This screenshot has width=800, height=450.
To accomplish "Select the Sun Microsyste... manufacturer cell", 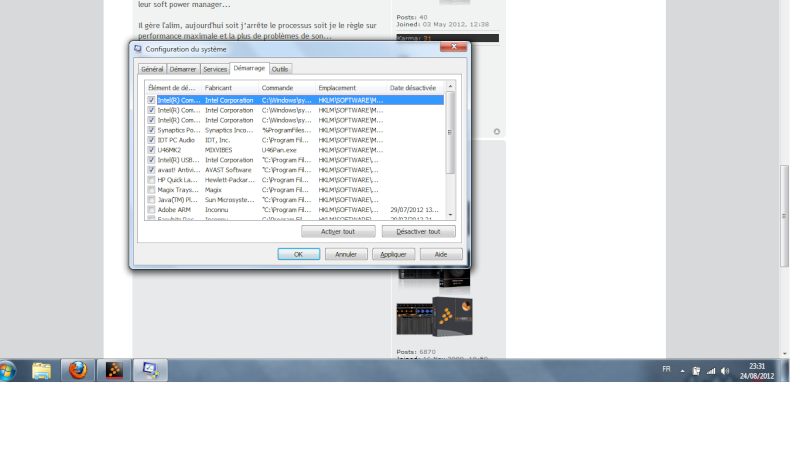I will point(229,199).
